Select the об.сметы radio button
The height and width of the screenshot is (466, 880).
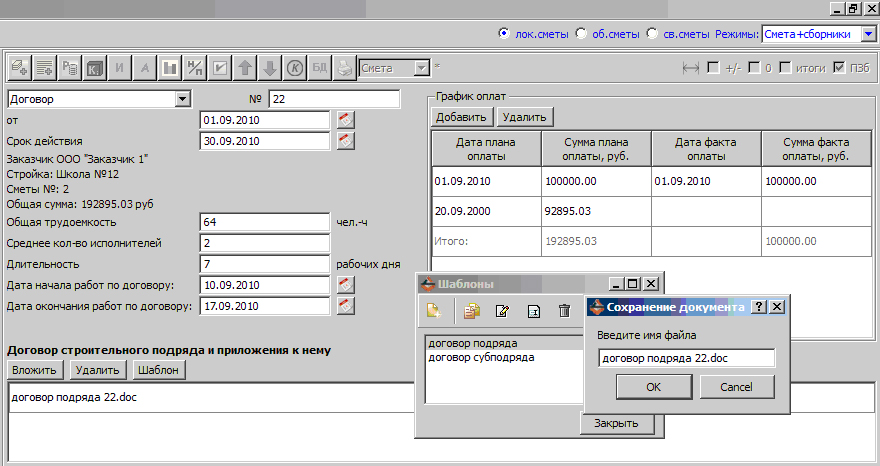[581, 34]
